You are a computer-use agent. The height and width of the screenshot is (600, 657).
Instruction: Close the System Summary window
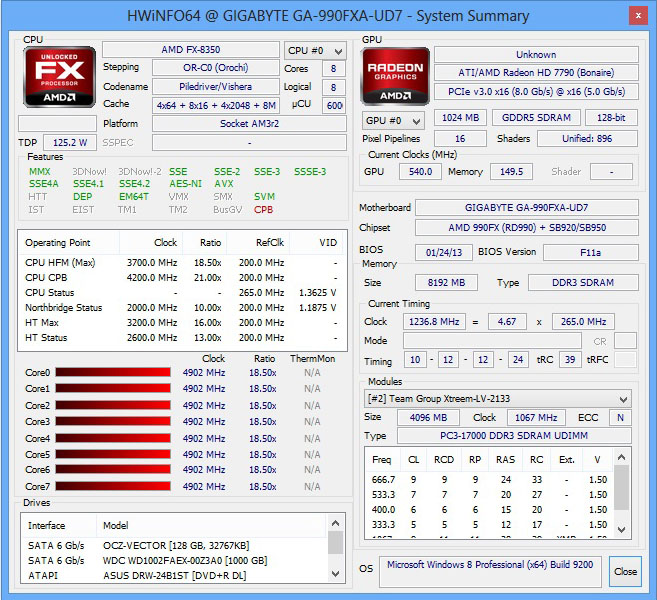(638, 16)
